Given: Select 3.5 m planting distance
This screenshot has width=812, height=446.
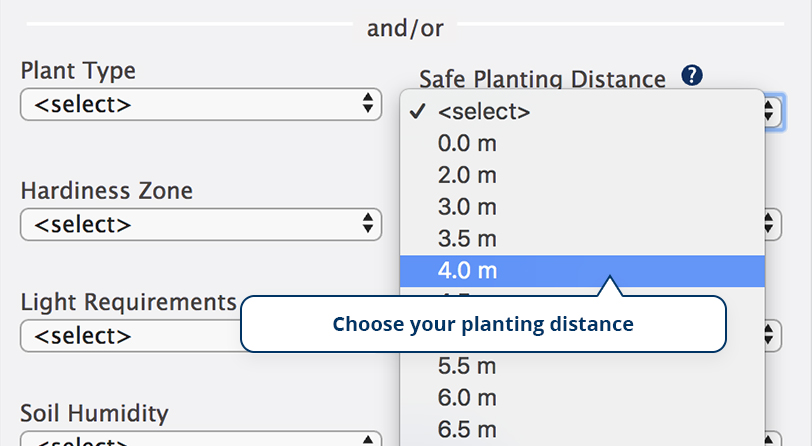Looking at the screenshot, I should pos(582,239).
